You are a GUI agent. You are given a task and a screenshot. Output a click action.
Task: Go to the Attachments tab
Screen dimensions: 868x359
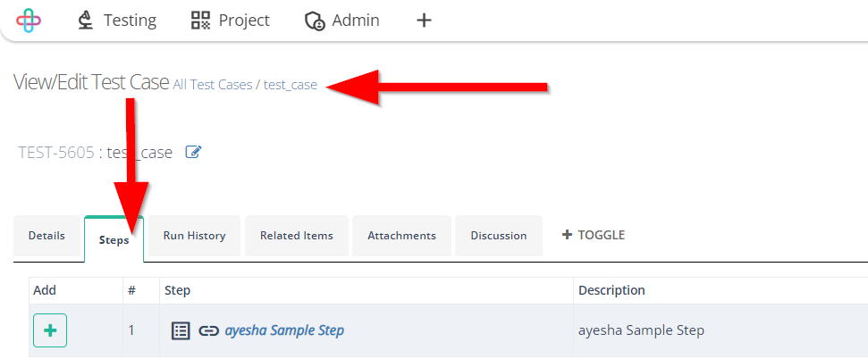point(402,236)
